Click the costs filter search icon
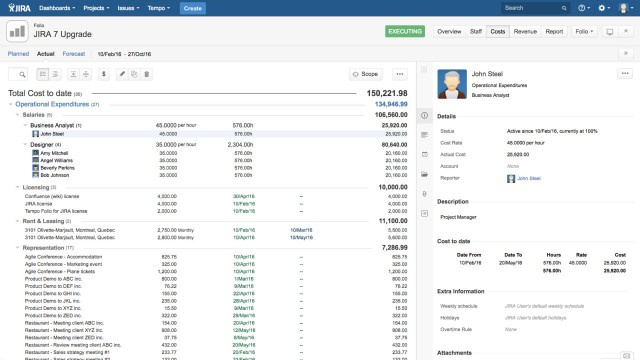 [22, 74]
